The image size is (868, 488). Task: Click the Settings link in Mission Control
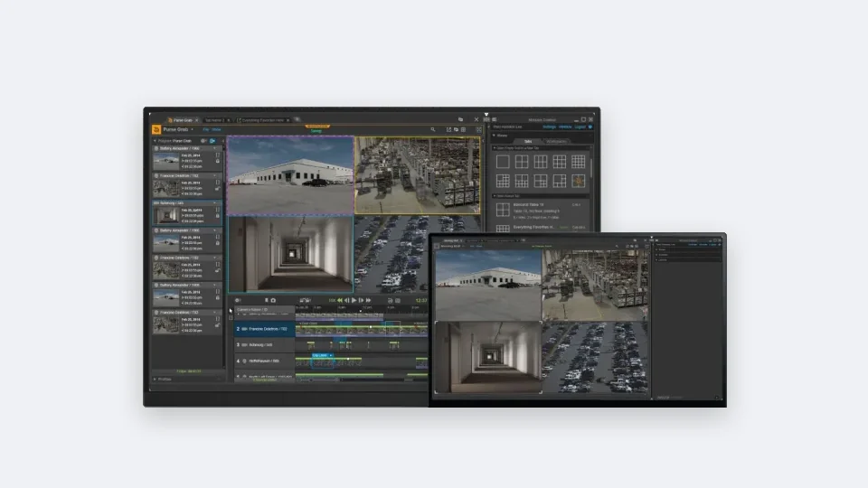(549, 127)
